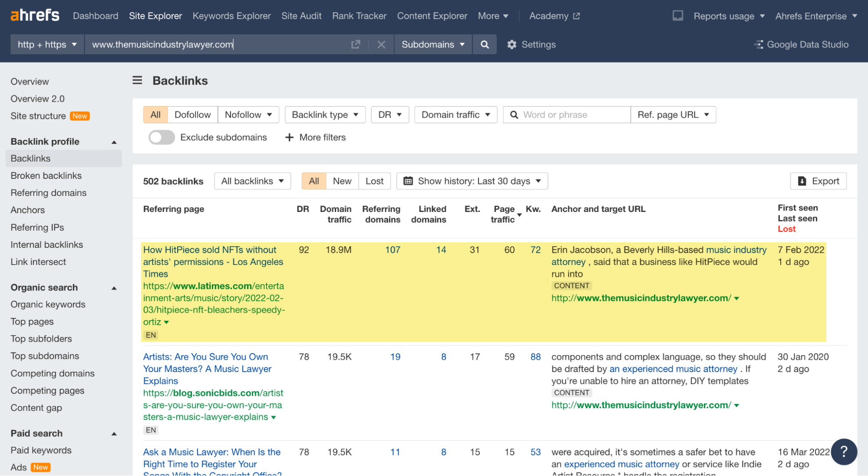The height and width of the screenshot is (476, 868).
Task: Click the calendar icon in Show history
Action: pos(408,181)
